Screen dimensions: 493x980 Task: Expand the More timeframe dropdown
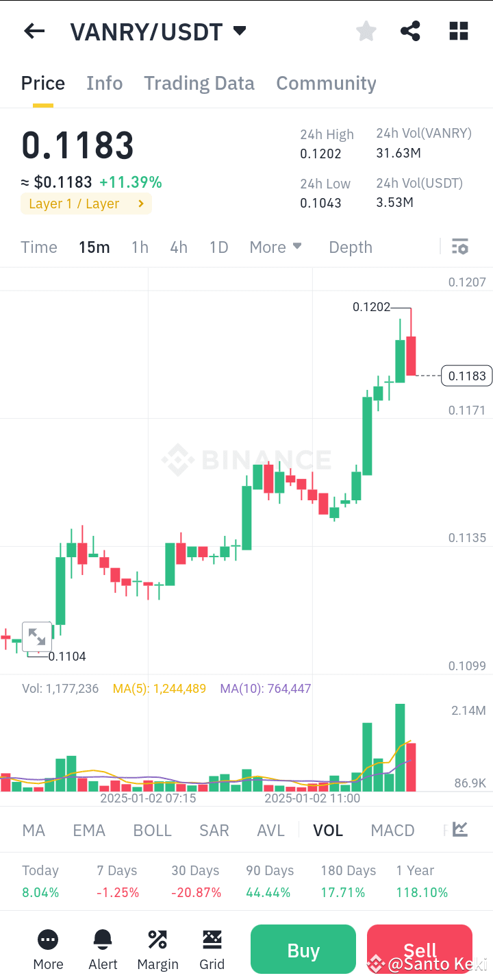[x=275, y=247]
